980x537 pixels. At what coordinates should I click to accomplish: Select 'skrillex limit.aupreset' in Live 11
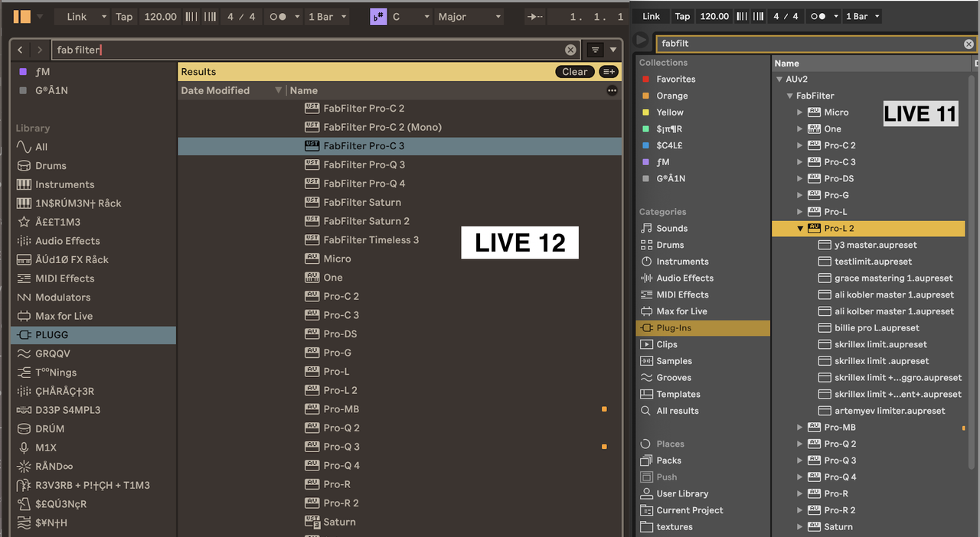(881, 345)
